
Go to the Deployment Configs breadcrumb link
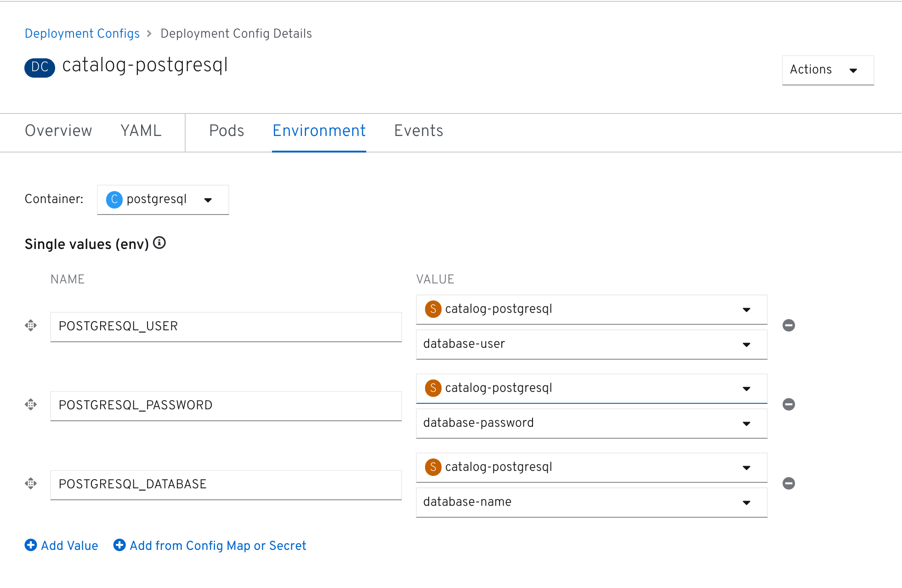[82, 34]
